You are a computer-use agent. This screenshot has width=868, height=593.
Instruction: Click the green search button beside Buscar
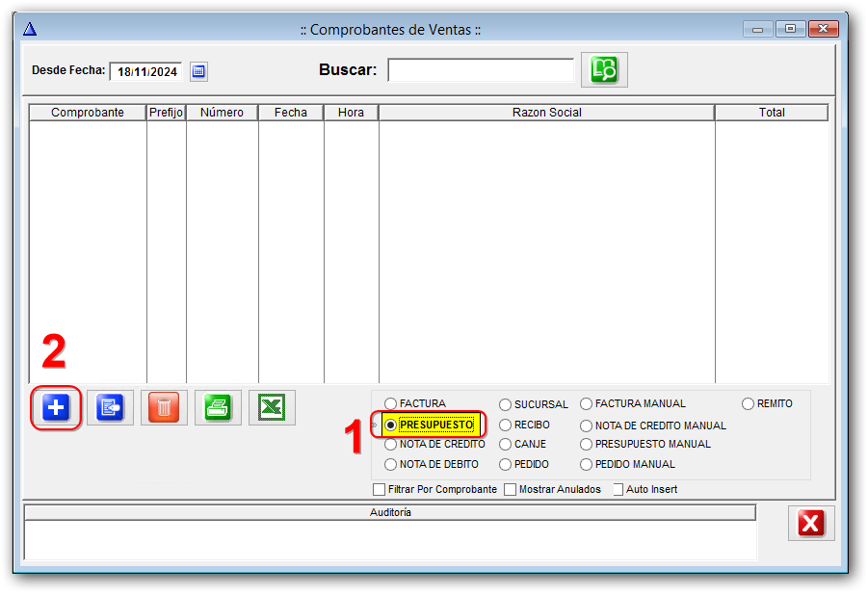(x=604, y=70)
